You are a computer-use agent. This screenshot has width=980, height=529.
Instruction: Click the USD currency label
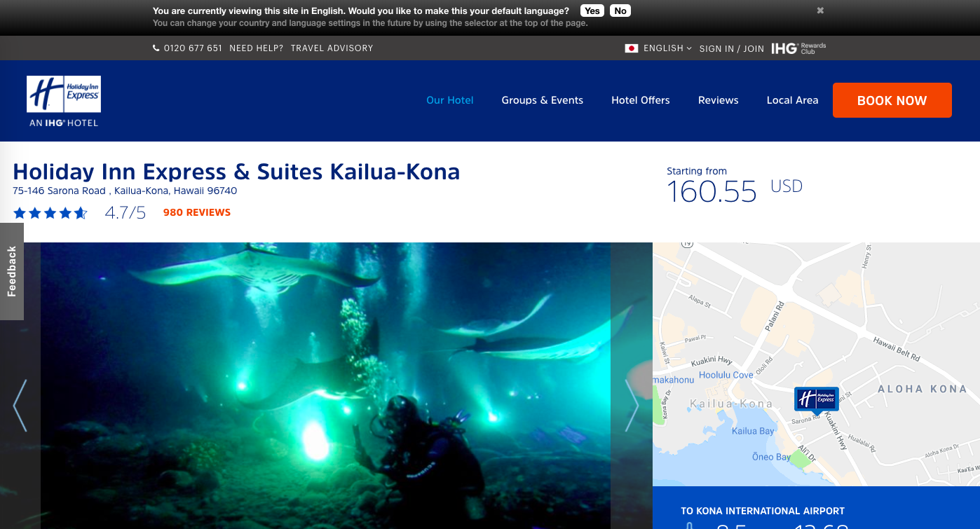point(787,186)
